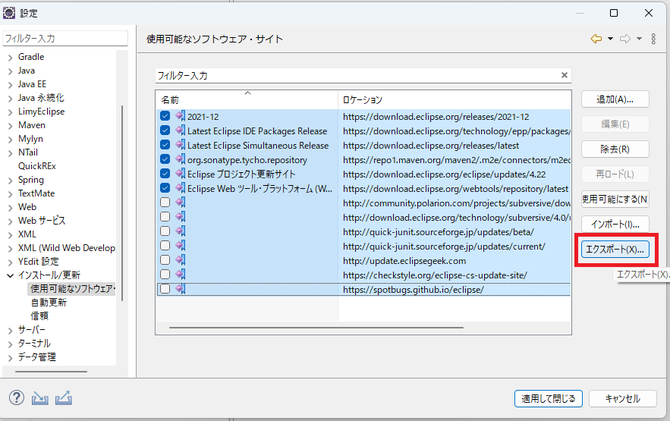Open the back history dropdown arrow
The height and width of the screenshot is (421, 670).
click(x=610, y=39)
